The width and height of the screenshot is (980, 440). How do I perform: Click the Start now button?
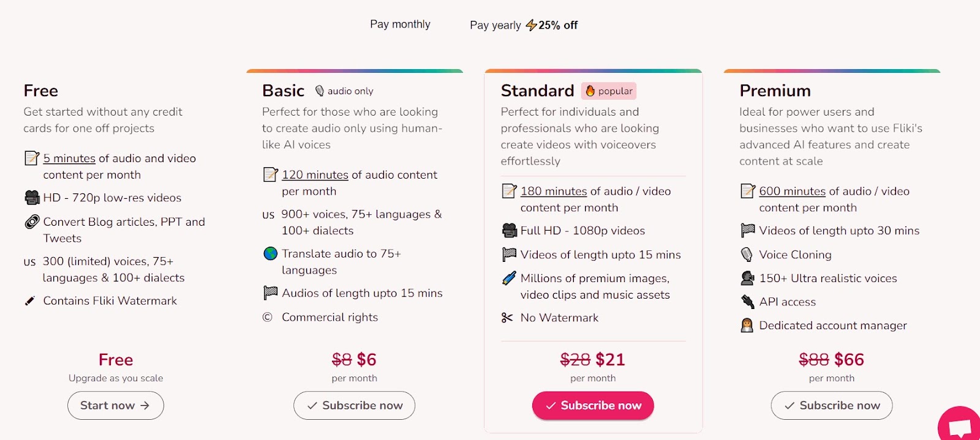point(115,405)
